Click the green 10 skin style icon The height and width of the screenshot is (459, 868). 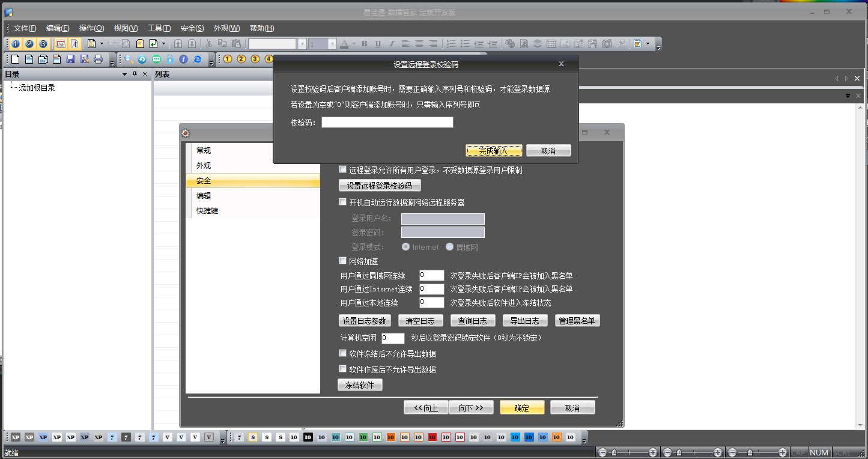pyautogui.click(x=363, y=437)
